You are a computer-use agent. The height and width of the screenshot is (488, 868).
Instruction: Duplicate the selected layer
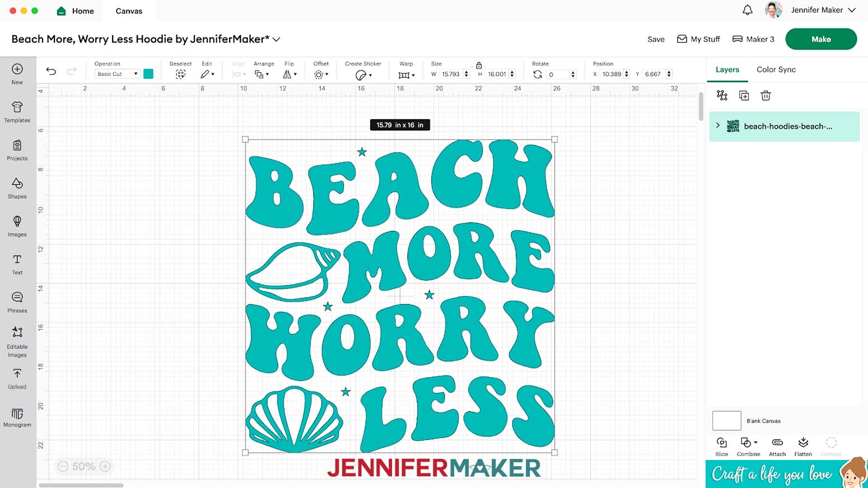(744, 96)
